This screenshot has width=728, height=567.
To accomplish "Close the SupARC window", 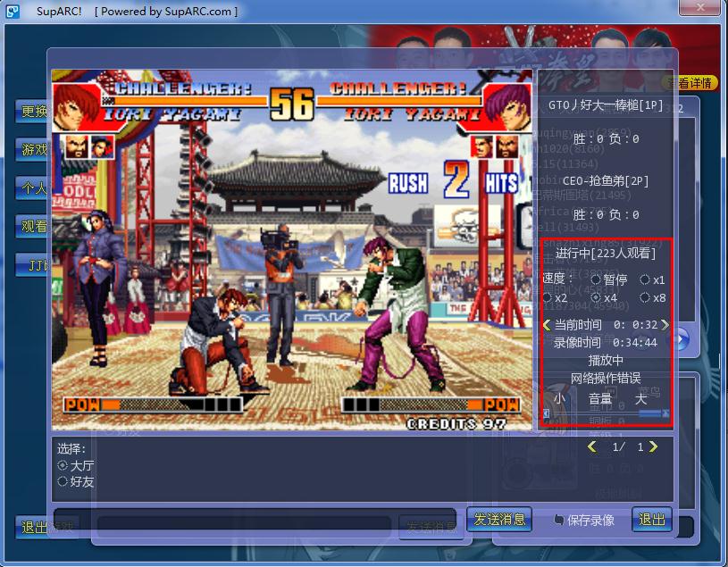I will 700,7.
